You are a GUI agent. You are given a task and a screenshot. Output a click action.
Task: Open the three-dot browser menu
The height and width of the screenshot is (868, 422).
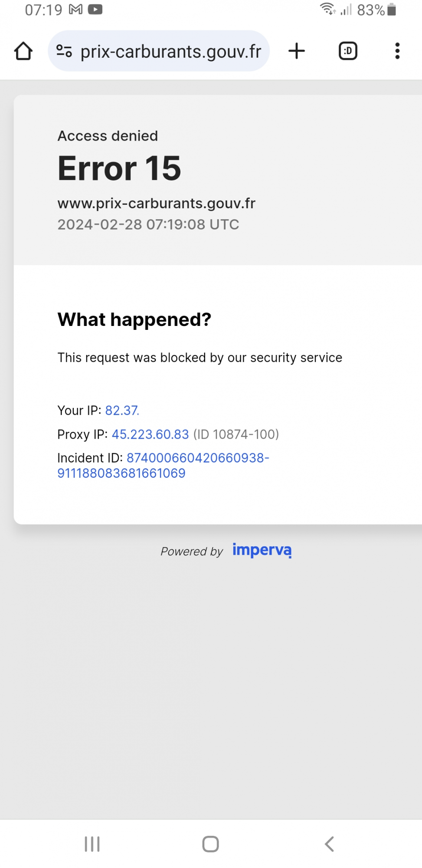coord(397,51)
